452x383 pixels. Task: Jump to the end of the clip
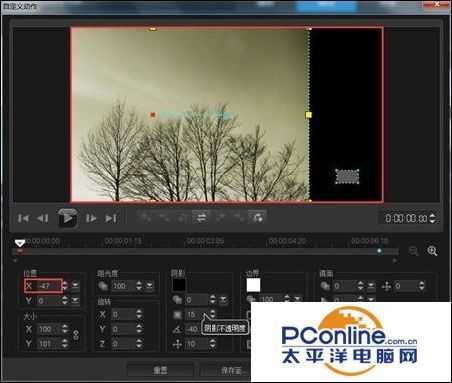(x=111, y=218)
